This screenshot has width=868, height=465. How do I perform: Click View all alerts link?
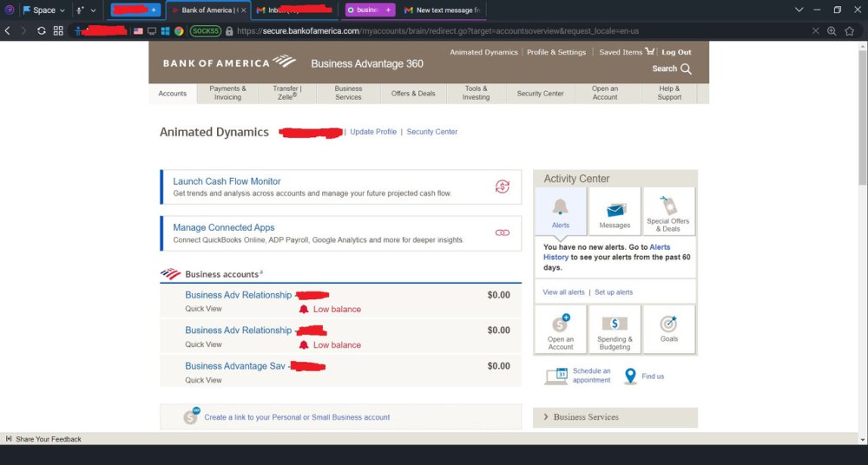tap(563, 292)
